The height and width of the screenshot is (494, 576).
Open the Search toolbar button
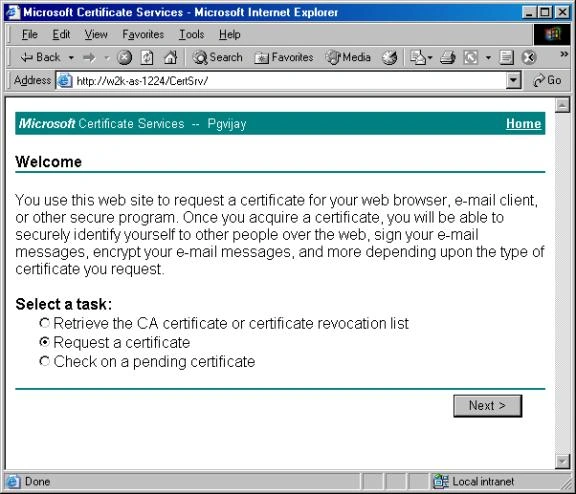point(217,57)
